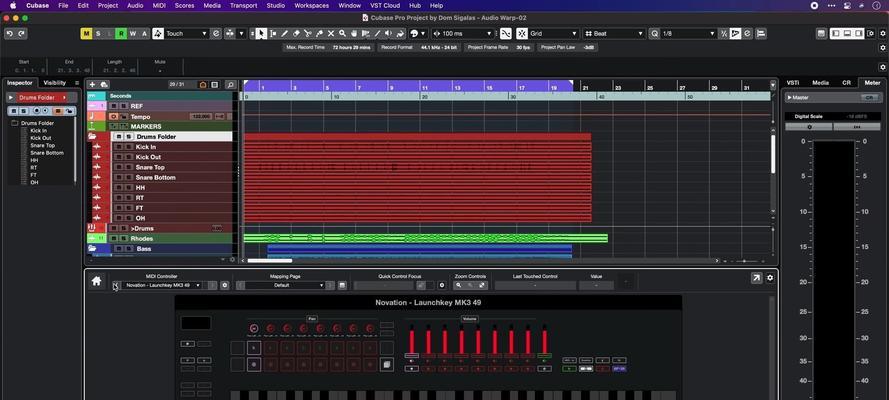
Task: Click the Quantize Q icon
Action: [655, 33]
